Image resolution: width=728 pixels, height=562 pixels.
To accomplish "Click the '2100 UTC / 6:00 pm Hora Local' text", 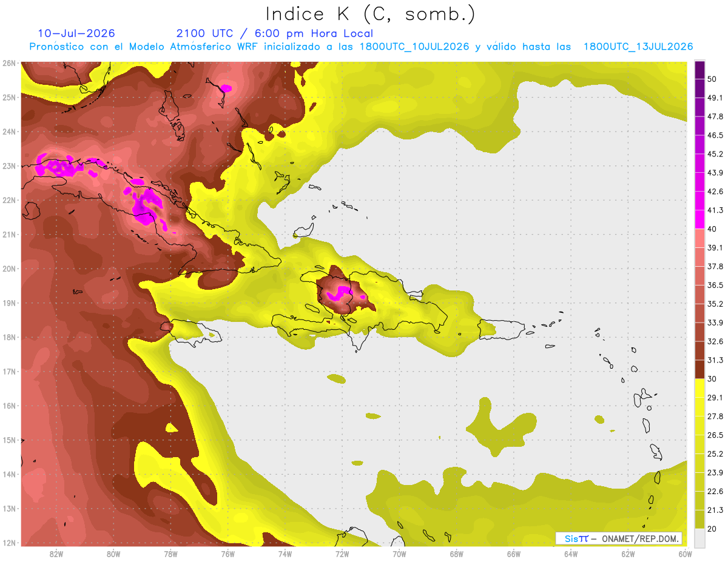I will point(275,33).
